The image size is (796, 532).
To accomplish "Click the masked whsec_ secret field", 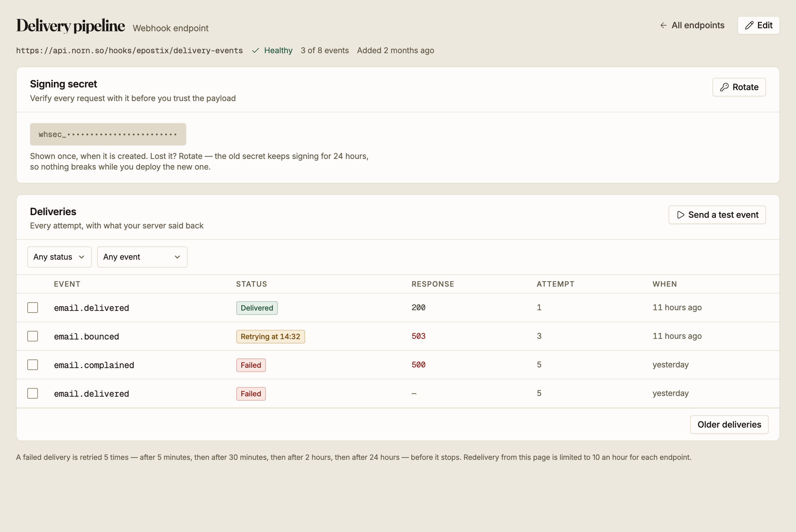I will point(108,134).
